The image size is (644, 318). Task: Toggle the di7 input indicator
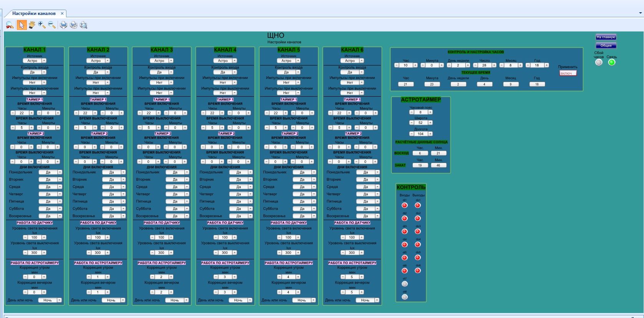(405, 284)
